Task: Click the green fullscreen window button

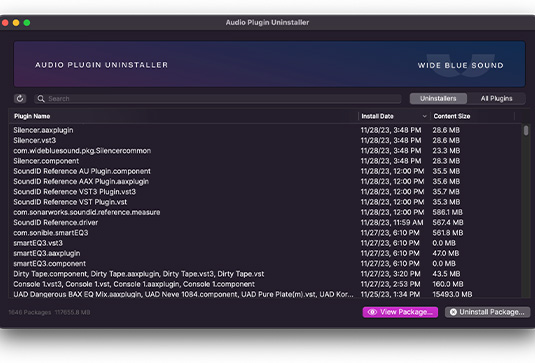Action: 27,23
